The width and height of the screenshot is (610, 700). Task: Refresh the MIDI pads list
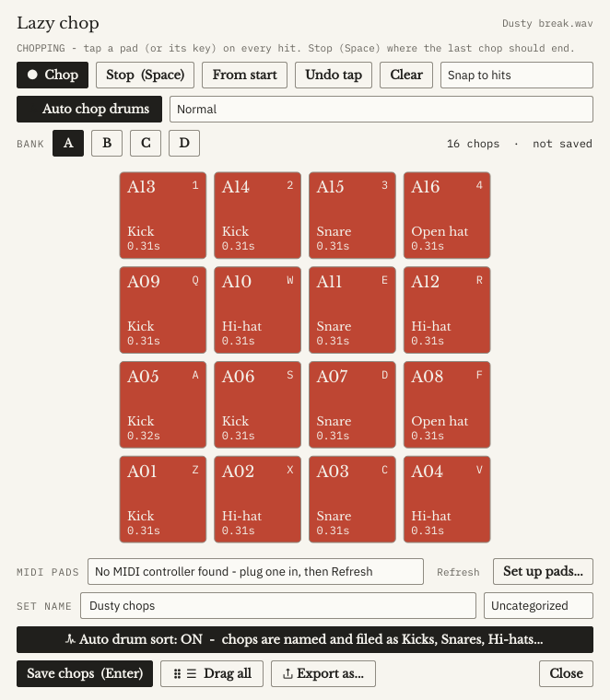(458, 572)
